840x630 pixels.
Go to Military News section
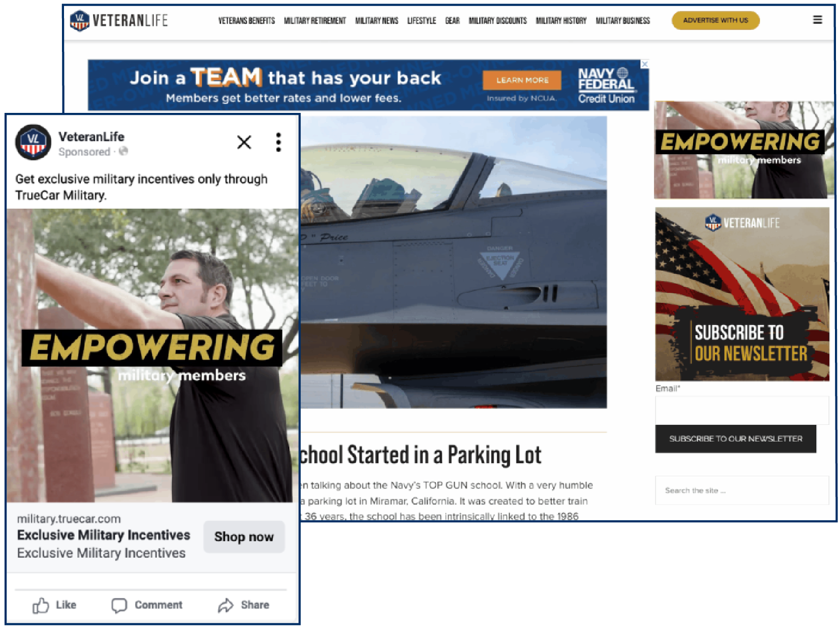point(376,21)
